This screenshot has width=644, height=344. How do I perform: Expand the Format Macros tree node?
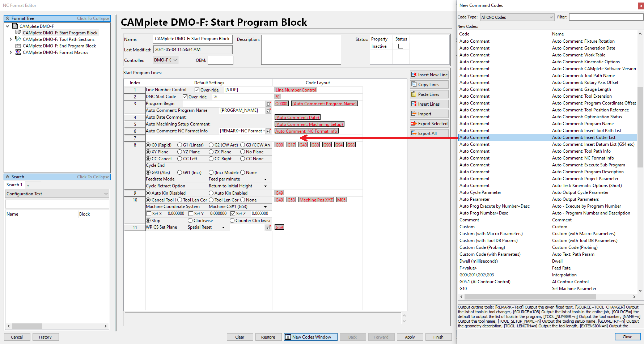pos(11,52)
